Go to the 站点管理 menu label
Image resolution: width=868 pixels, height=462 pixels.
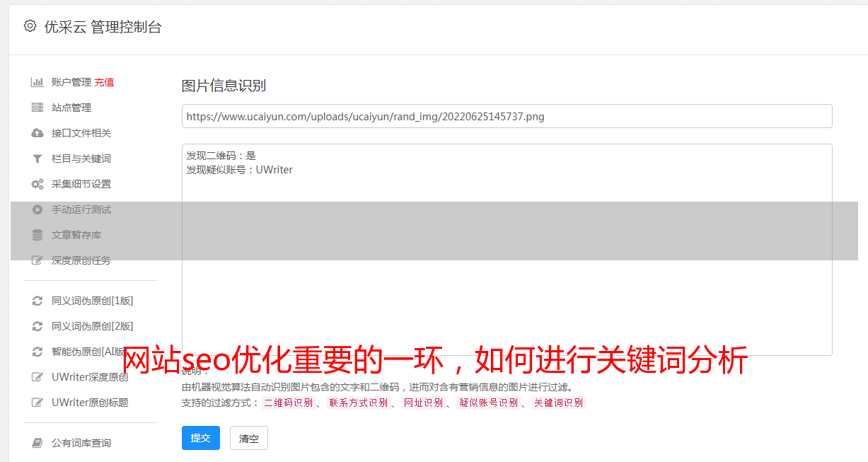point(71,108)
